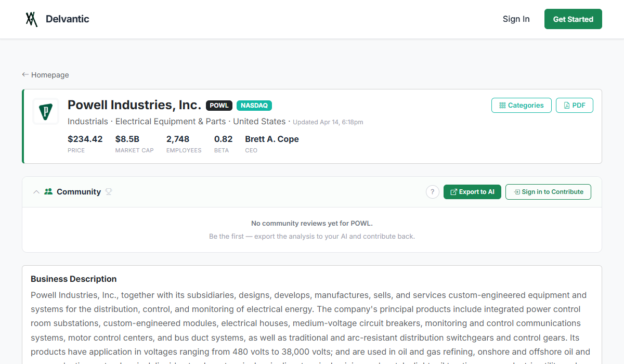This screenshot has width=624, height=364.
Task: Select the POWL ticker badge
Action: click(x=219, y=106)
